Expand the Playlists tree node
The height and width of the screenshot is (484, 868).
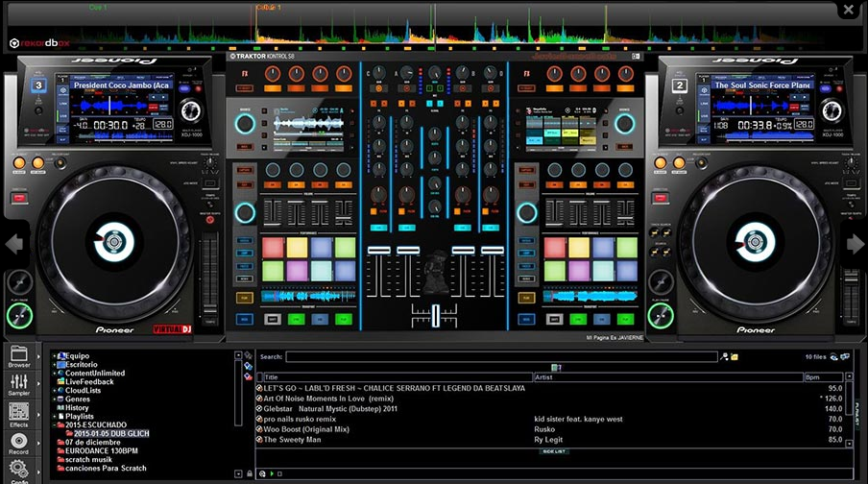pyautogui.click(x=54, y=417)
